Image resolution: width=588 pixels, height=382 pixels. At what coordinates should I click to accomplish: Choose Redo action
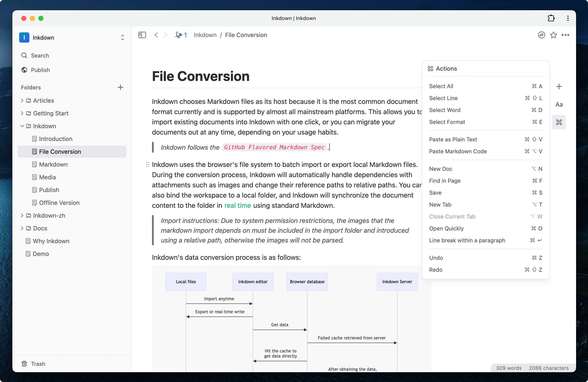(x=485, y=270)
